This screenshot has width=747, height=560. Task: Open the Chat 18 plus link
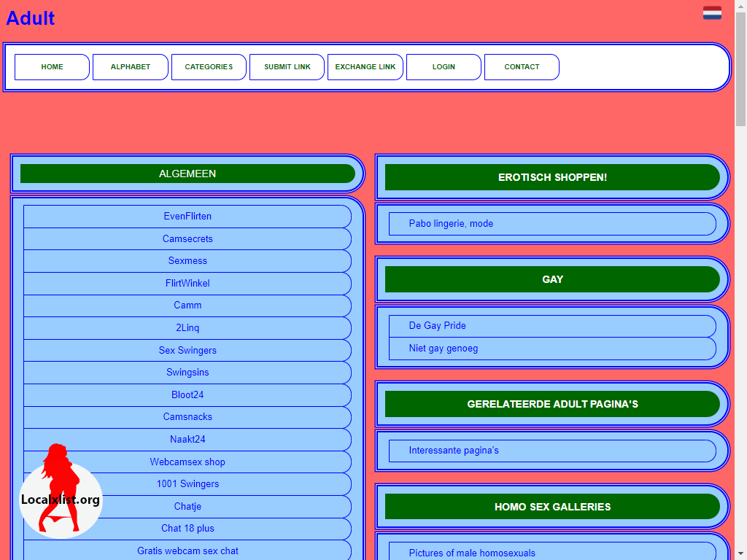pos(187,528)
